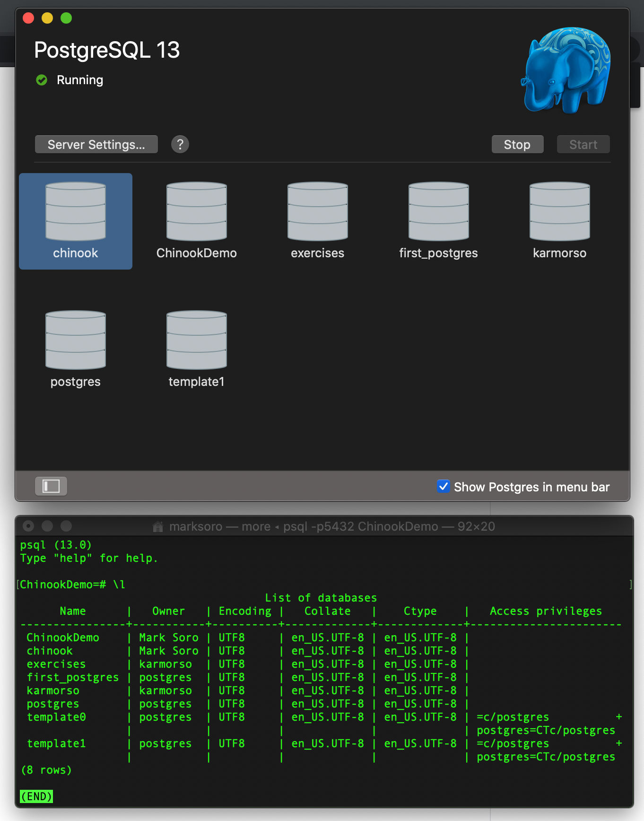Screen dimensions: 644x821
Task: Close the Postgres app window
Action: point(28,18)
